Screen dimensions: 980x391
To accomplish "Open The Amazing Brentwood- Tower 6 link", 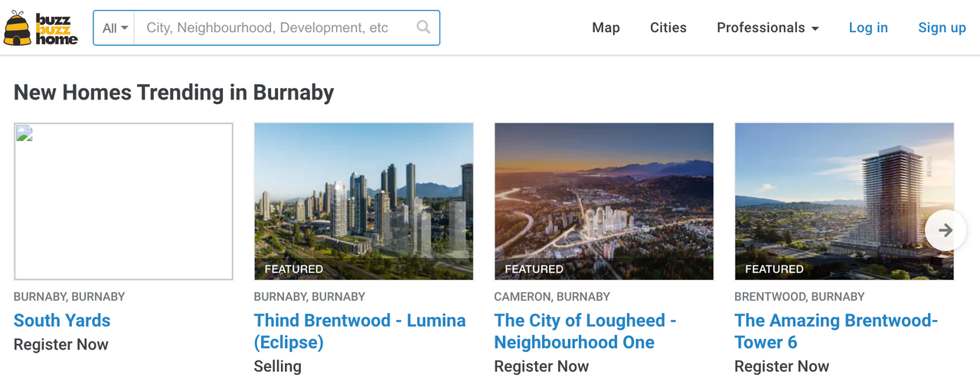I will point(836,331).
